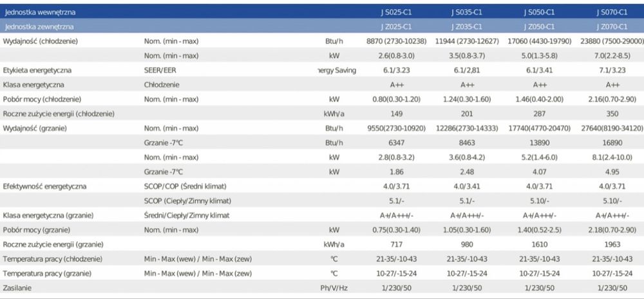The height and width of the screenshot is (299, 644).
Task: Click the Efektywność energetyczna row label
Action: click(x=44, y=186)
